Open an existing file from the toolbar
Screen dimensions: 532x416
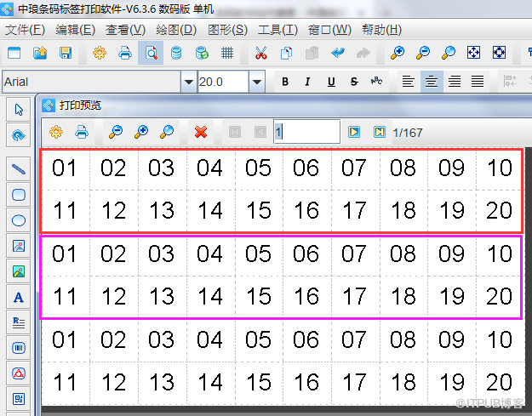click(x=40, y=53)
